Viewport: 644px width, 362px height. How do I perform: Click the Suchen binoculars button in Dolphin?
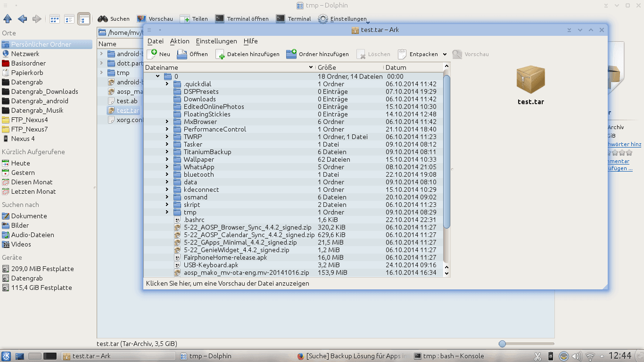pos(114,19)
